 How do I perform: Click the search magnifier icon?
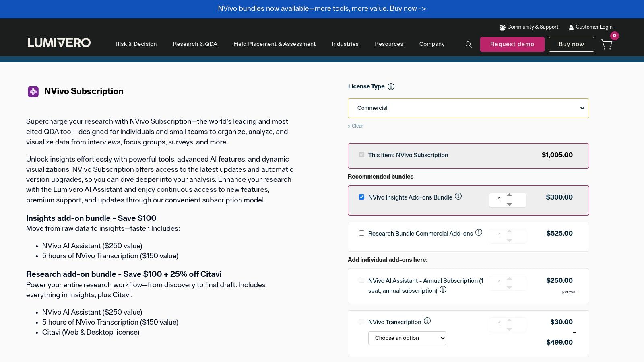coord(469,45)
